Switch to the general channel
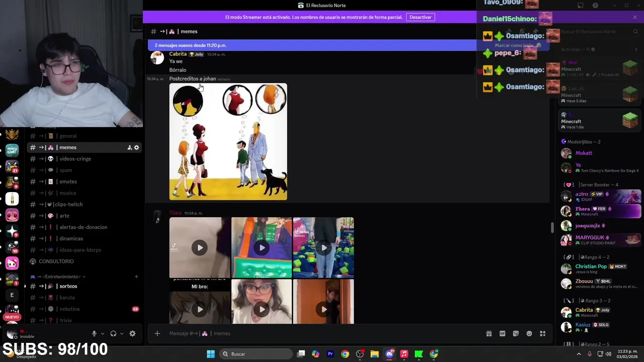Image resolution: width=644 pixels, height=362 pixels. point(84,136)
